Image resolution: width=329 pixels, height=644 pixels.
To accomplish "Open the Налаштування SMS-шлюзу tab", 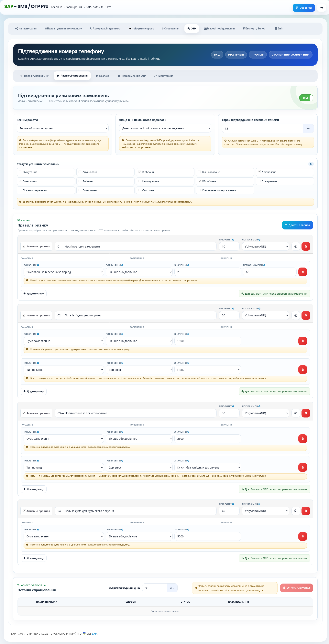I will pos(64,28).
